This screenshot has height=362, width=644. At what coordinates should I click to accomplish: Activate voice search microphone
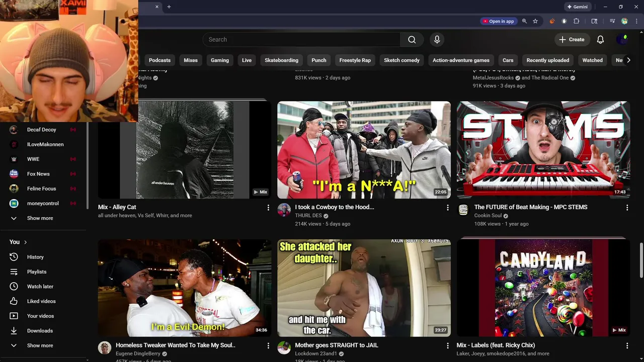coord(437,40)
